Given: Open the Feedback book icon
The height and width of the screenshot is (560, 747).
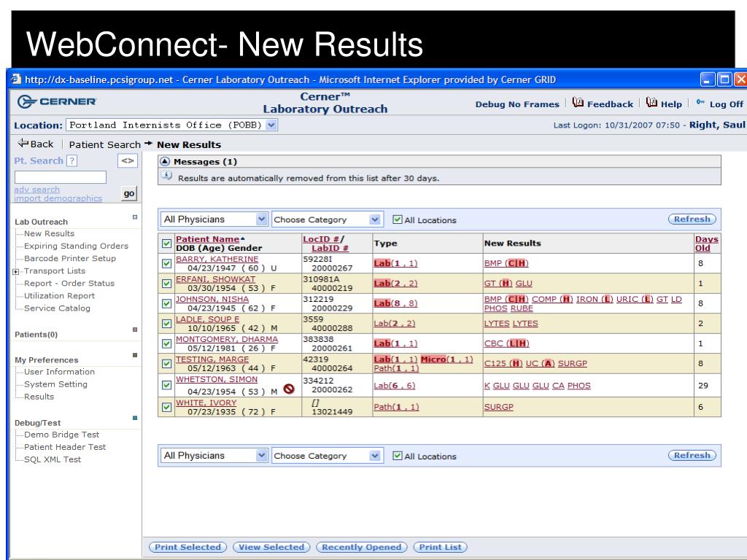Looking at the screenshot, I should point(578,102).
